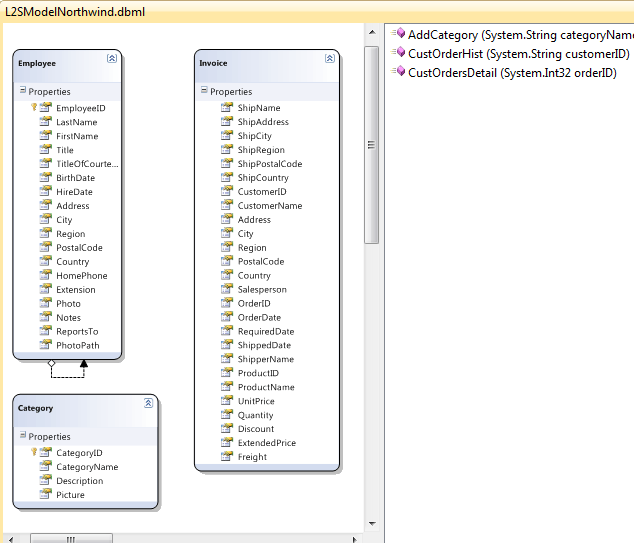Click the EmployeeID primary key icon
This screenshot has width=634, height=543.
[x=34, y=107]
